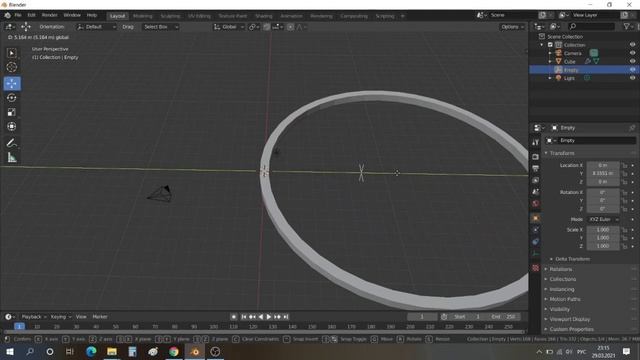Open the Render menu

click(49, 15)
